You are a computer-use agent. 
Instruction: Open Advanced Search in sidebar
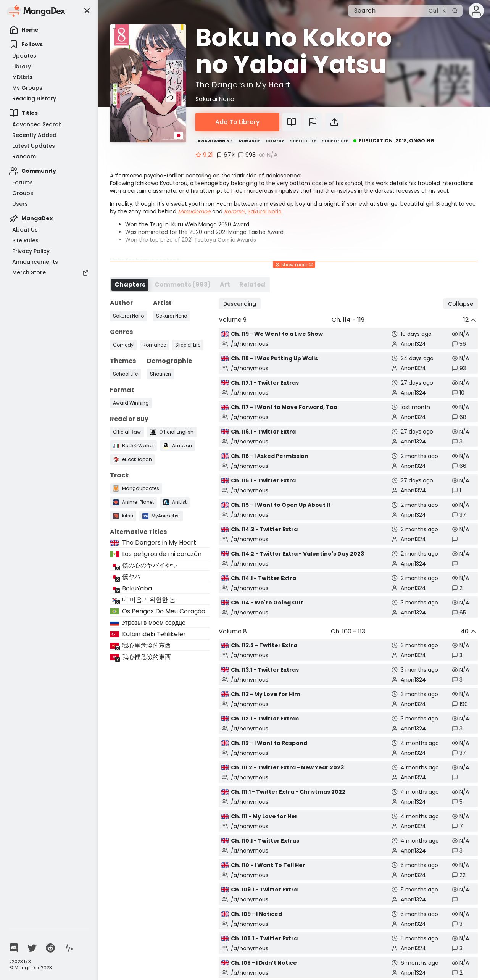[x=37, y=124]
